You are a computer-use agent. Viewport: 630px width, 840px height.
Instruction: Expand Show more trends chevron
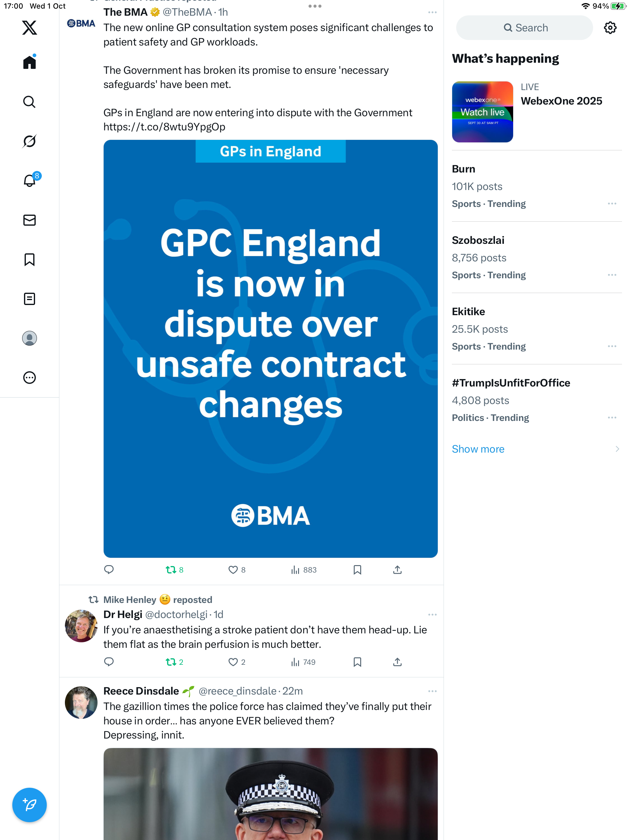tap(617, 449)
